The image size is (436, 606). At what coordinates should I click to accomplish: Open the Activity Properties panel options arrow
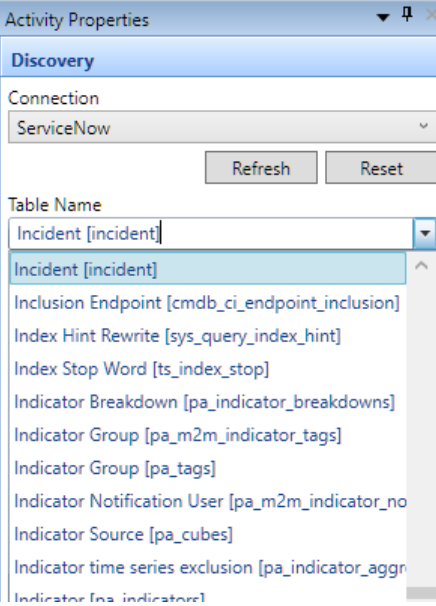pyautogui.click(x=383, y=17)
